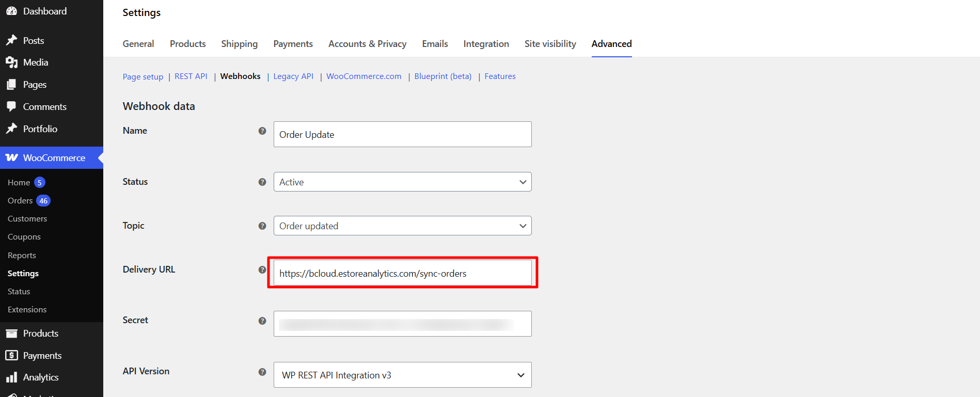
Task: Open the WooCommerce.com sub-link
Action: 364,76
